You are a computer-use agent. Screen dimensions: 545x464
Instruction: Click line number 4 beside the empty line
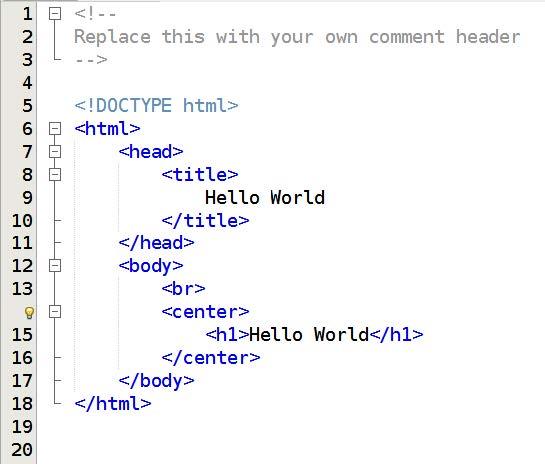(27, 83)
